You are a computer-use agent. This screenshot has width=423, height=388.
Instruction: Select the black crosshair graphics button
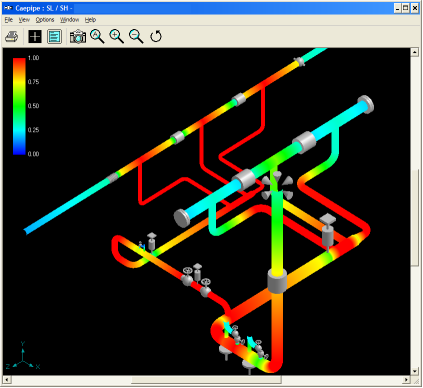[35, 36]
